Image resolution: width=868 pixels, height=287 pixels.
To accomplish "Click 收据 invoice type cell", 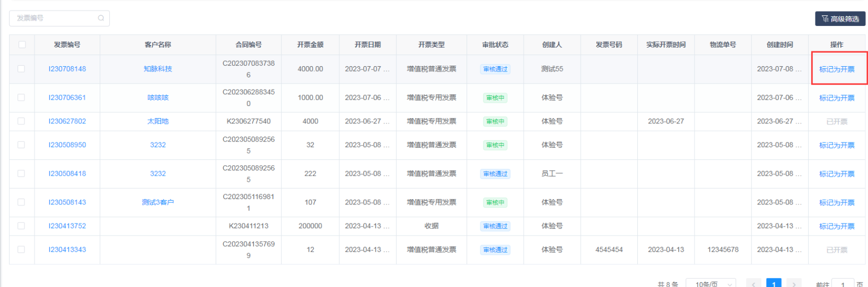I will [x=431, y=226].
